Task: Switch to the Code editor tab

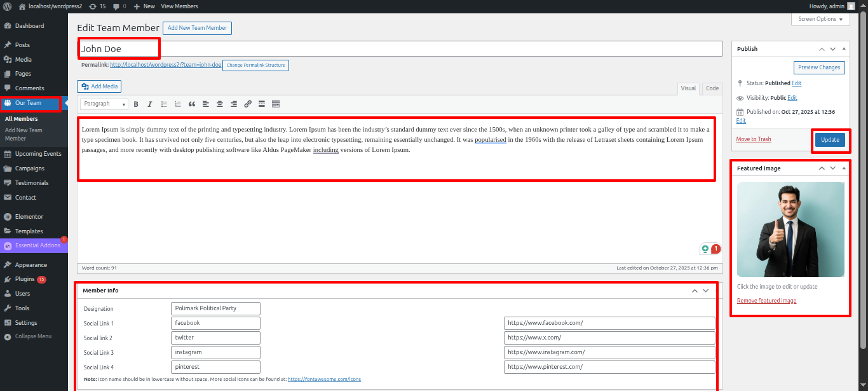Action: coord(712,89)
